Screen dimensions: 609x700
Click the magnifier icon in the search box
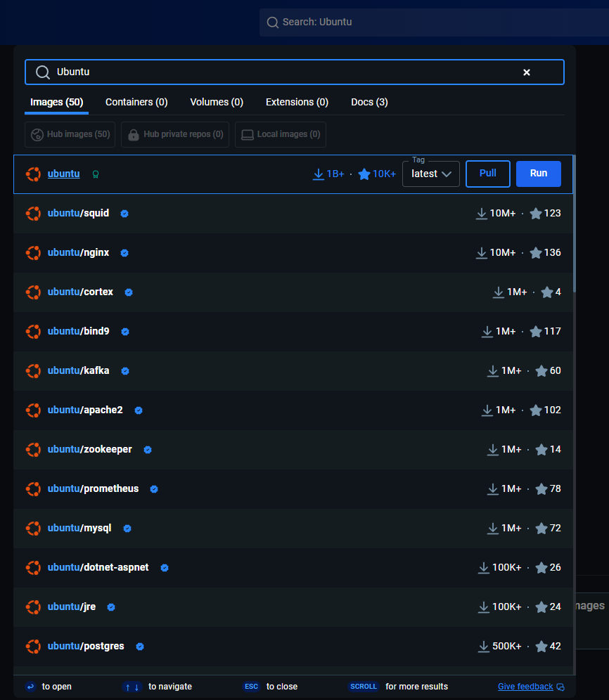[43, 72]
